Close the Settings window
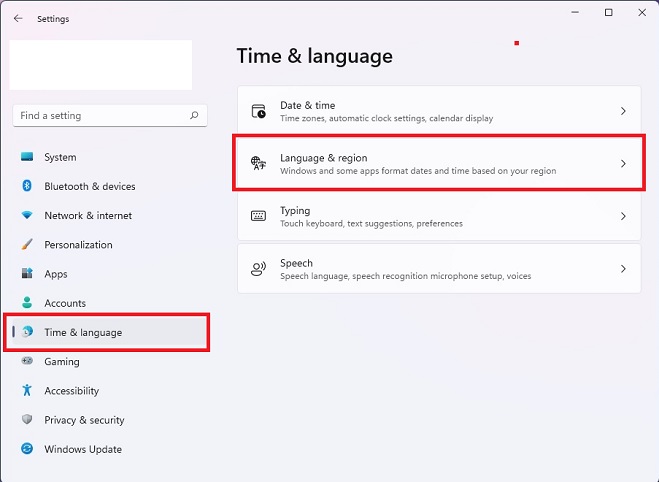Viewport: 659px width, 482px height. pos(642,13)
